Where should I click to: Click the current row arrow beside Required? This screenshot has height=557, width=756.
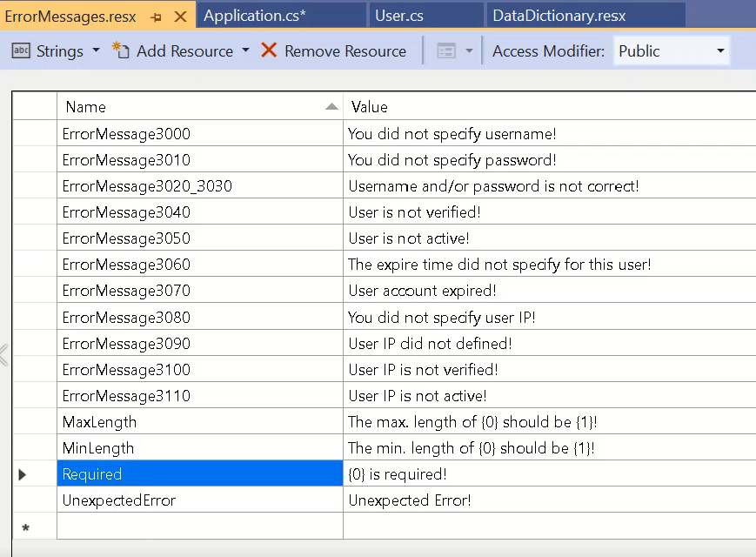(x=22, y=474)
